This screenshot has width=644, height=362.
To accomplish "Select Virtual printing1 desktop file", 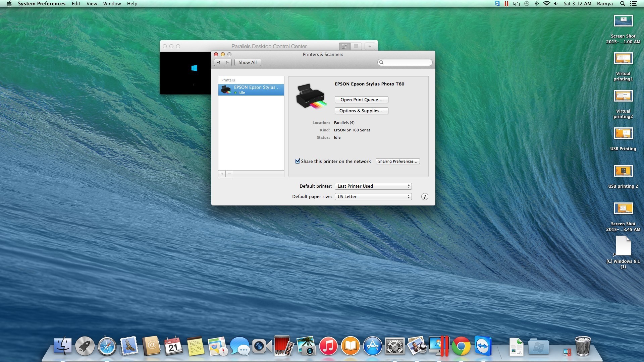I will (623, 66).
